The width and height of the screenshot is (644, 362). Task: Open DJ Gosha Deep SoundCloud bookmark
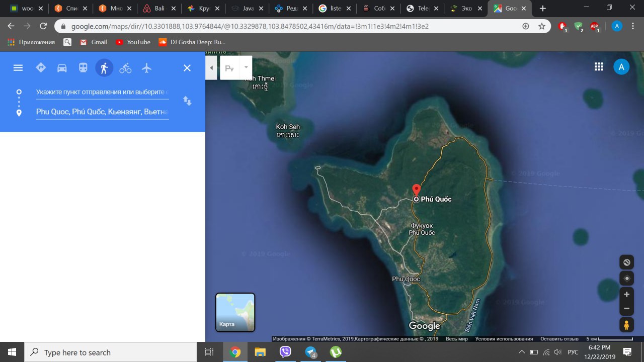tap(192, 42)
